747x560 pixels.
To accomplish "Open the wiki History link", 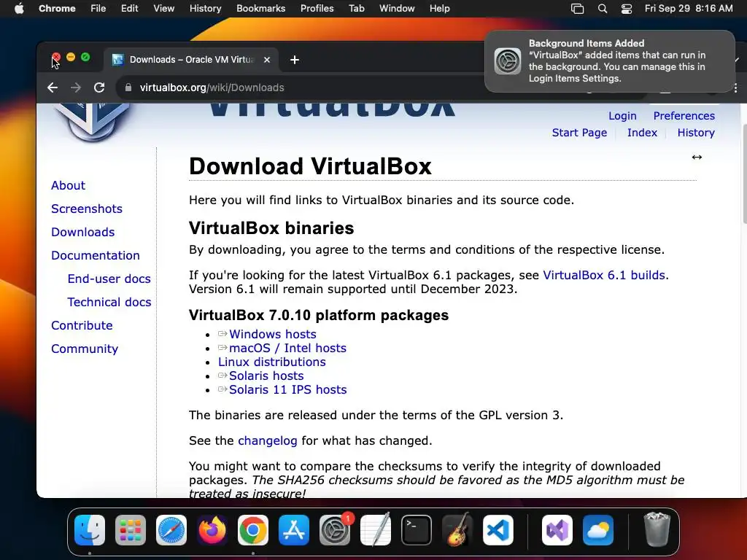I will point(695,133).
